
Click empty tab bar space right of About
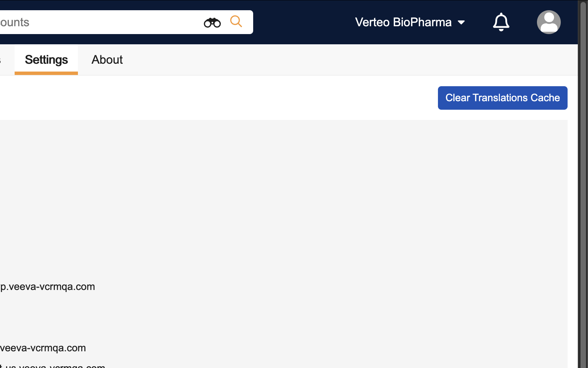[x=340, y=60]
